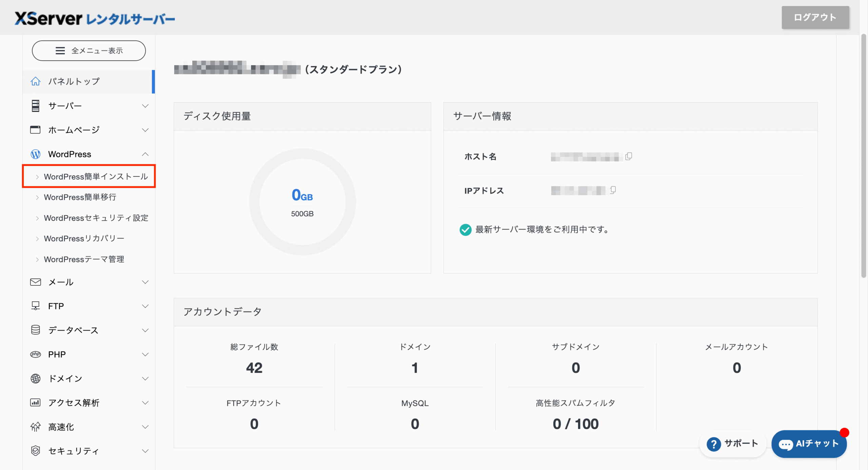The image size is (868, 470).
Task: Click the shield icon beside セキュリティ
Action: [36, 451]
